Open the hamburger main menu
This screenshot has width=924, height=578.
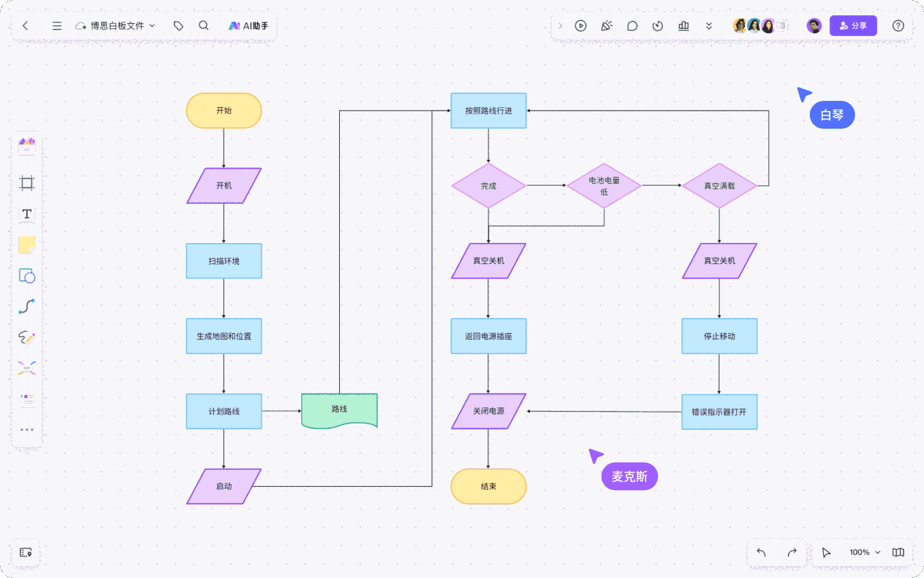tap(57, 25)
